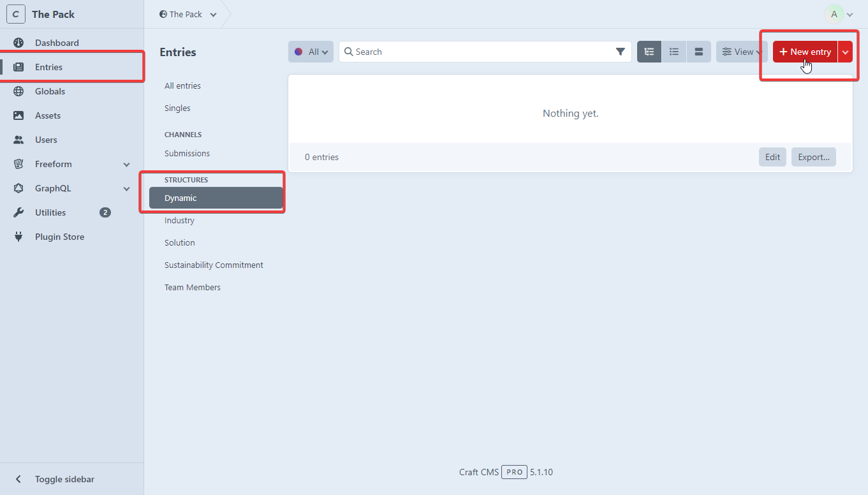Click the Dashboard gauge icon

click(x=18, y=43)
